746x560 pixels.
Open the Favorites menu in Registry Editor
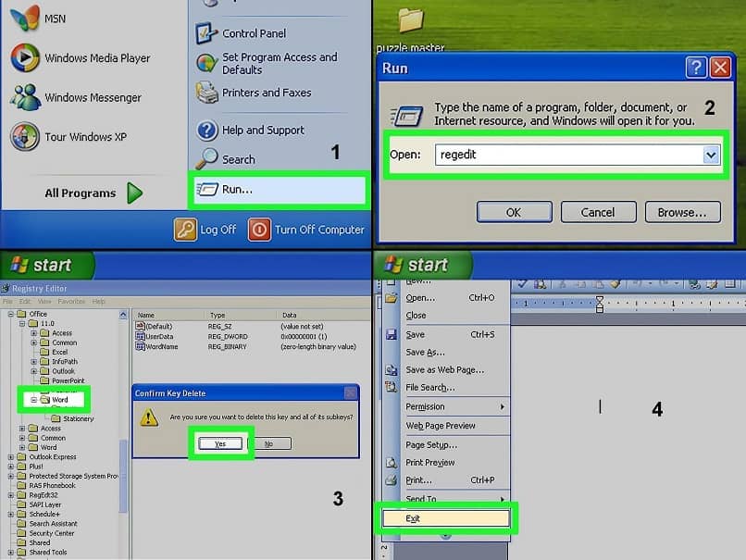click(x=69, y=301)
